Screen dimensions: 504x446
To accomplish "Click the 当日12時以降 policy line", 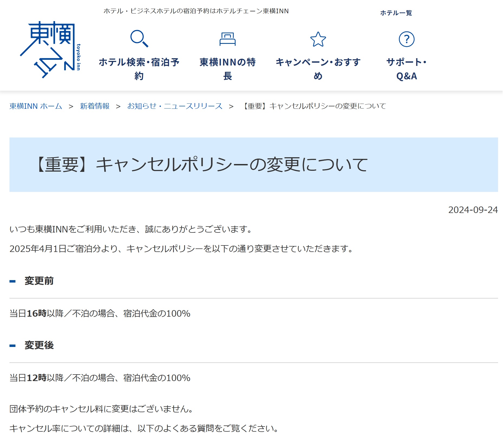I will coord(100,378).
